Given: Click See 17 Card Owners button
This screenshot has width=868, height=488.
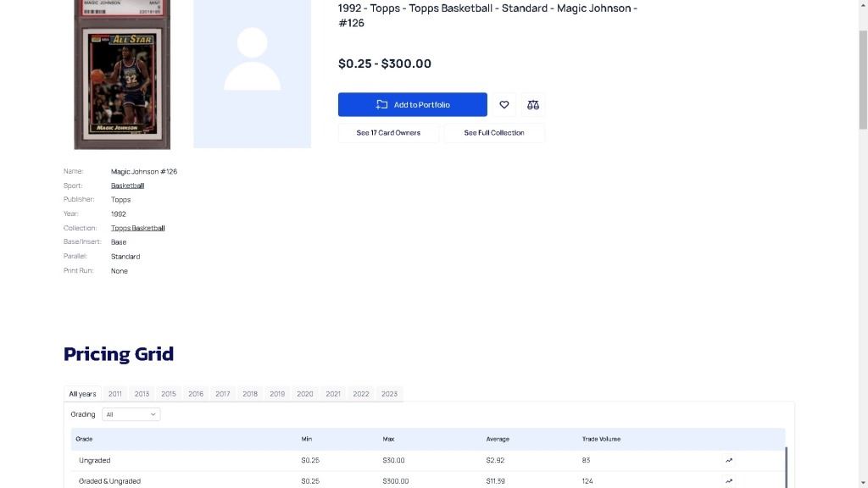Looking at the screenshot, I should tap(388, 133).
